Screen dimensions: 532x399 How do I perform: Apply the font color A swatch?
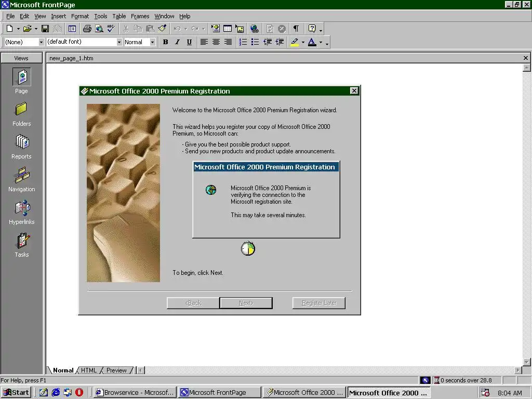click(312, 42)
